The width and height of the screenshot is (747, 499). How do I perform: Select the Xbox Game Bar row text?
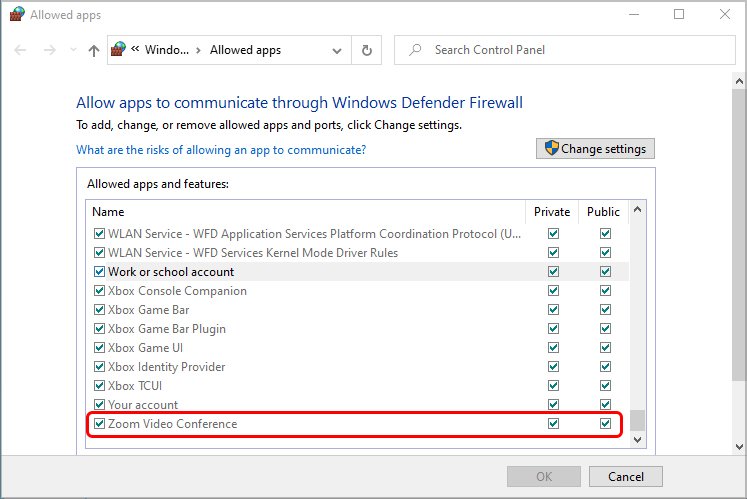(149, 310)
